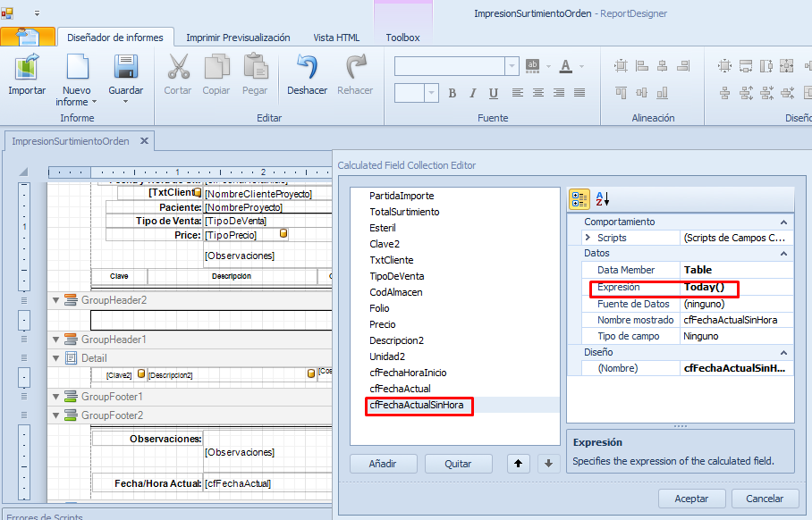Open the font color picker

(582, 66)
